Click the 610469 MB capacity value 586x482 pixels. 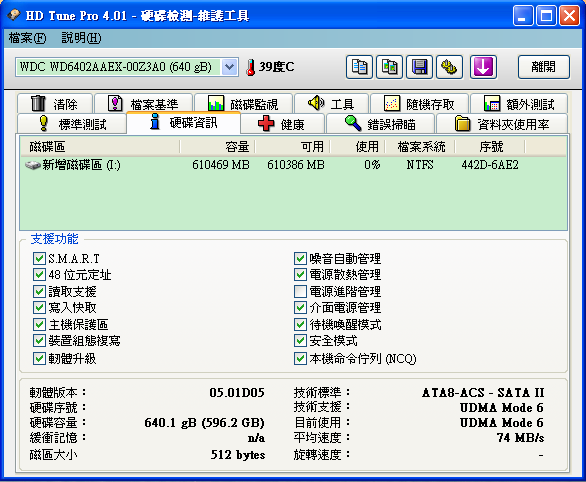[220, 165]
